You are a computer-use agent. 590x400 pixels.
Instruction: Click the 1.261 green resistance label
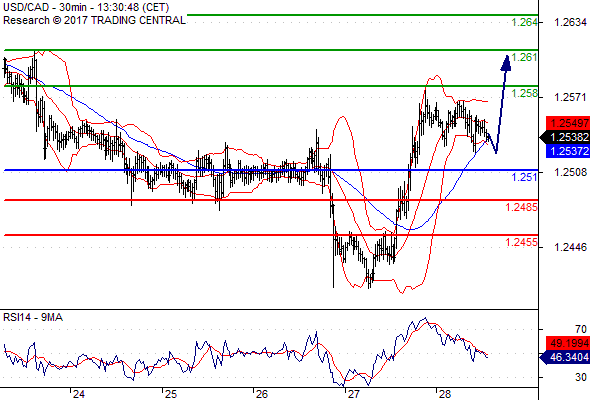pos(525,57)
